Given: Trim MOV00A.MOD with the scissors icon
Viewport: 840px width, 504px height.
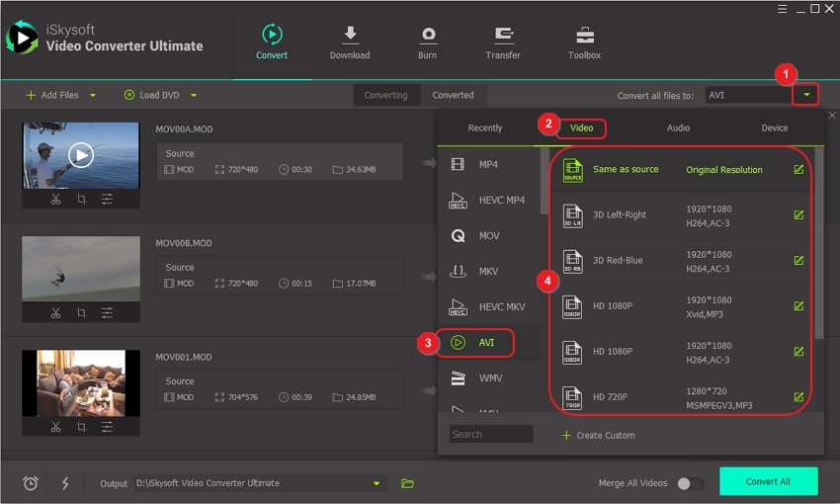Looking at the screenshot, I should click(55, 200).
